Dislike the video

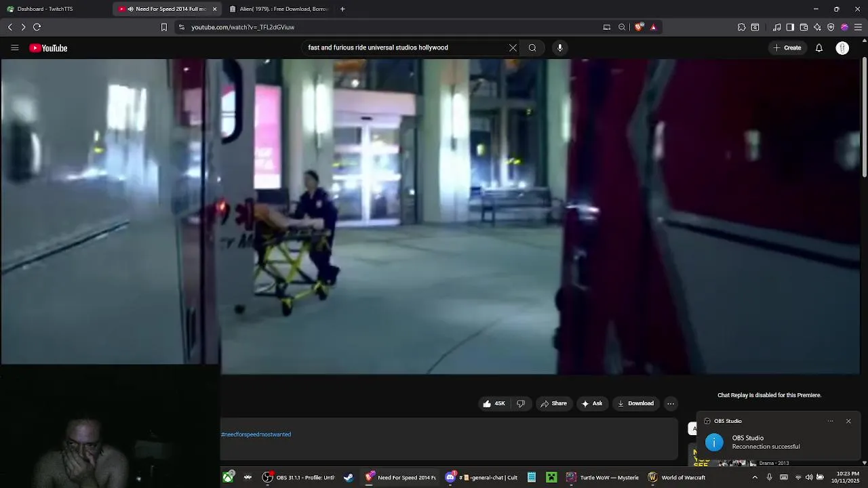coord(520,403)
